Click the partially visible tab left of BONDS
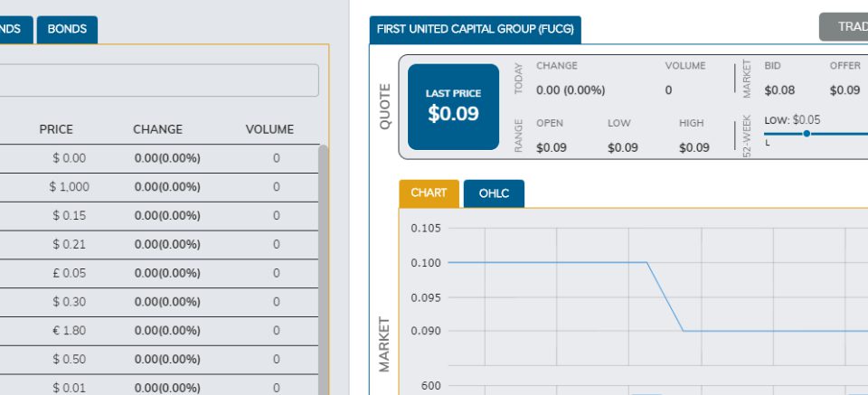Screen dimensions: 868x395 pos(14,29)
